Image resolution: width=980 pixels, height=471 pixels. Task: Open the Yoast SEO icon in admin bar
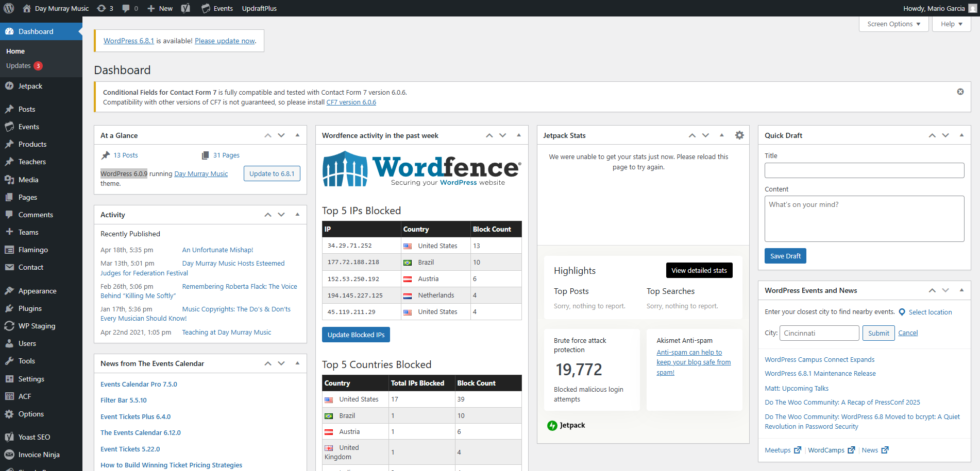(185, 8)
